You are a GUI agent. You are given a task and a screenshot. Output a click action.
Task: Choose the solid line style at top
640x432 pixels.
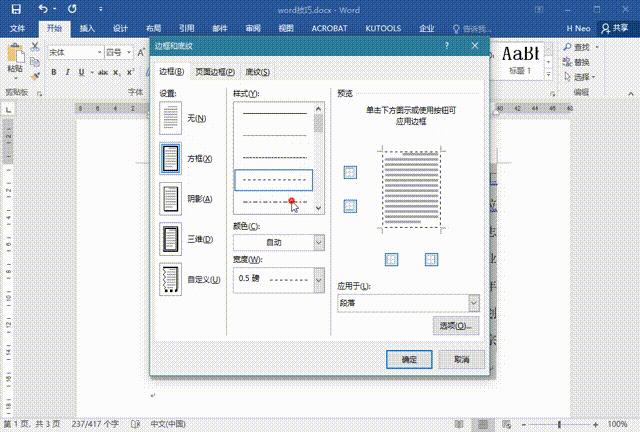pyautogui.click(x=274, y=113)
